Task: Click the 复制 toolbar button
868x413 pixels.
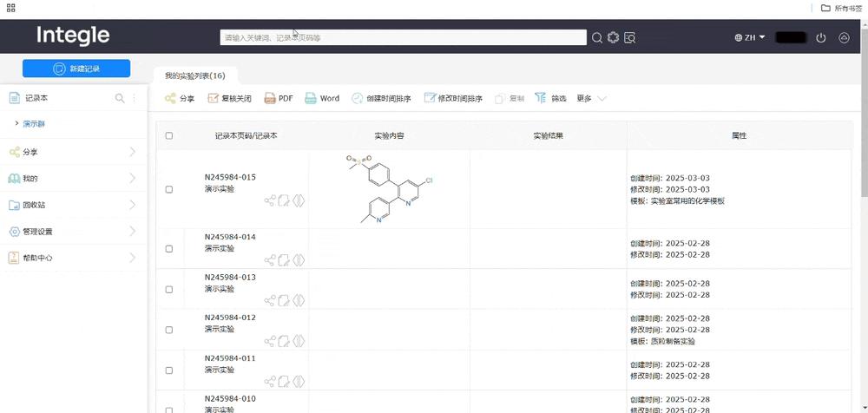Action: point(510,99)
